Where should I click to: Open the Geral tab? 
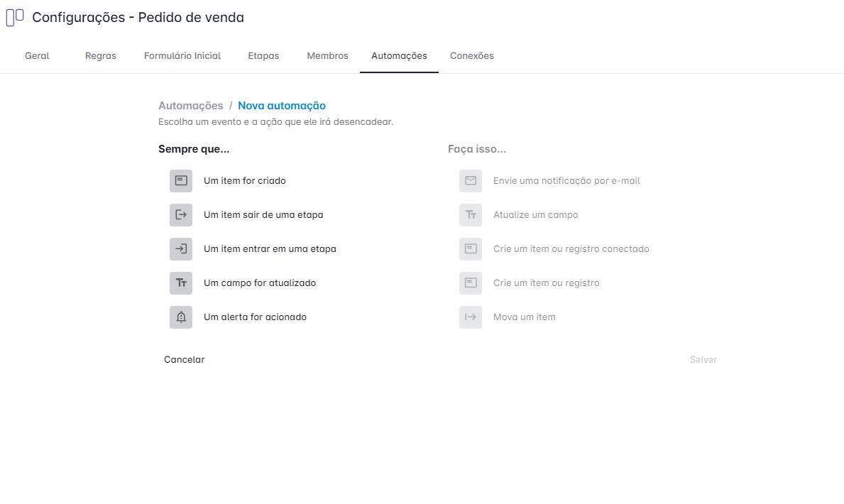(x=37, y=56)
